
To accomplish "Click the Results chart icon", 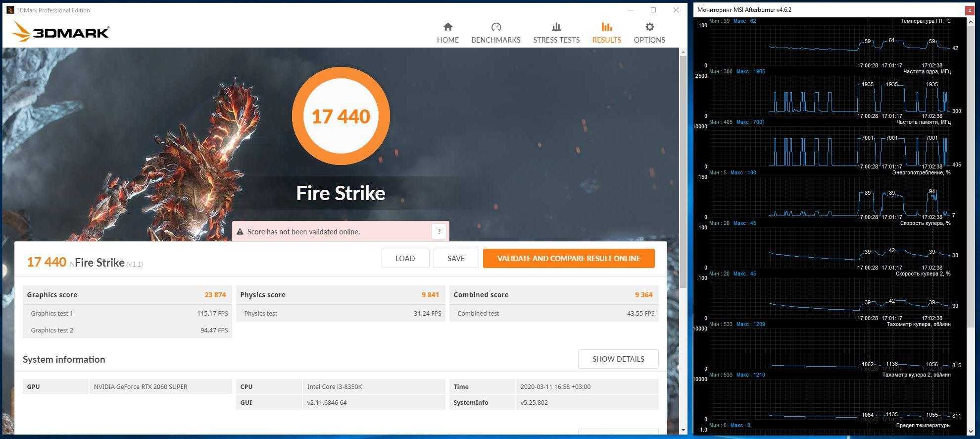I will tap(606, 27).
